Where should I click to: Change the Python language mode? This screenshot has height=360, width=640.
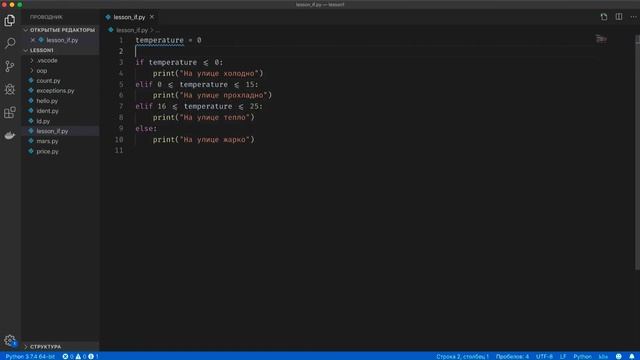(x=582, y=356)
